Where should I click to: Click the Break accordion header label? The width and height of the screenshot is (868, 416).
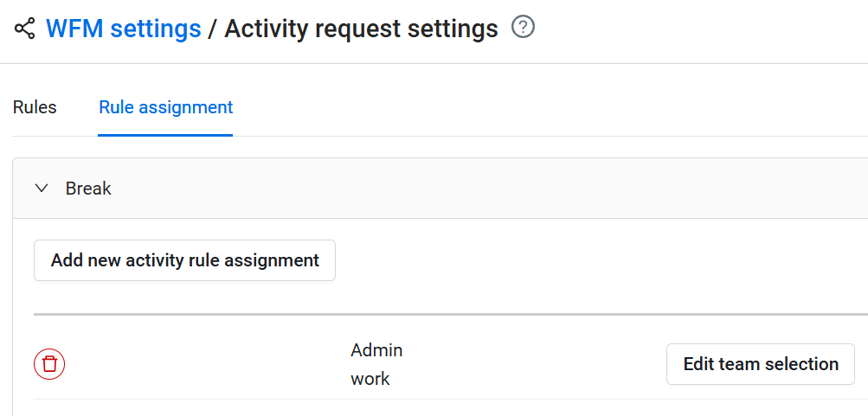[x=88, y=189]
